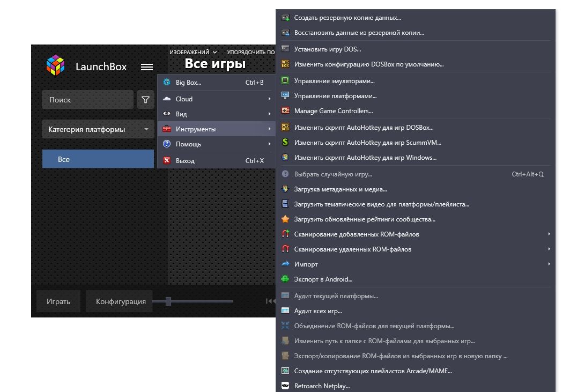Expand the Помощь submenu arrow
The width and height of the screenshot is (570, 392).
coord(269,144)
